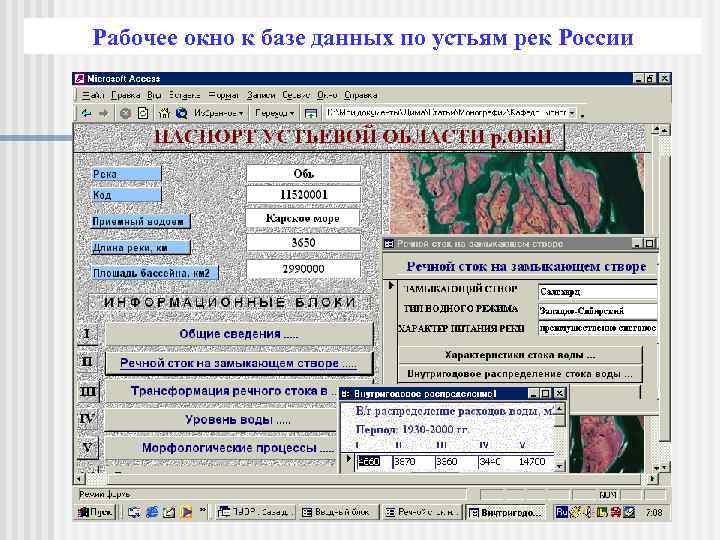The image size is (720, 540).
Task: Click the Forward arrow on the Web toolbar
Action: (104, 113)
